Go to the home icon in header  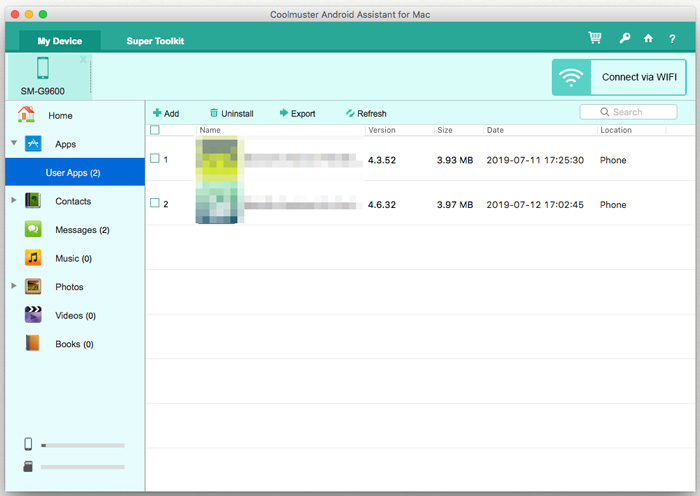coord(648,38)
